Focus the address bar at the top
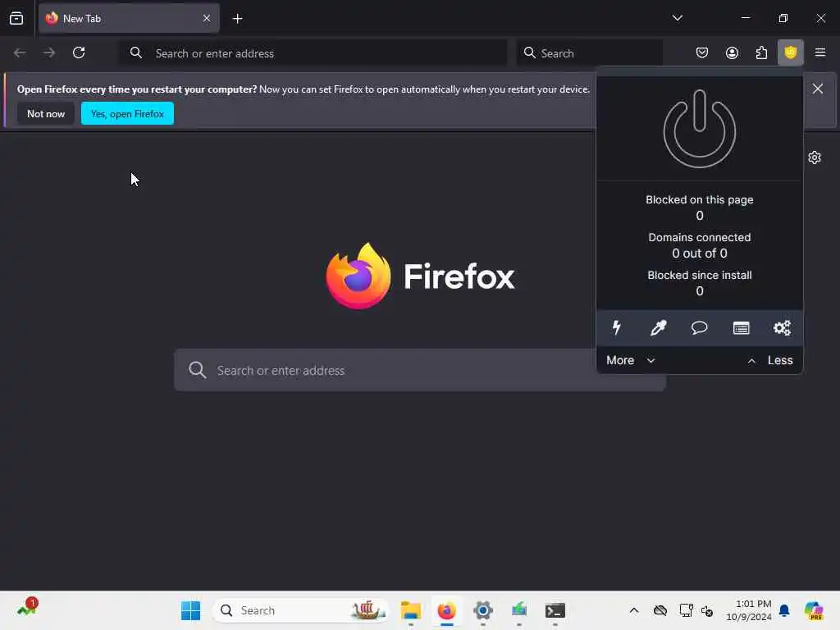The height and width of the screenshot is (630, 840). tap(313, 53)
